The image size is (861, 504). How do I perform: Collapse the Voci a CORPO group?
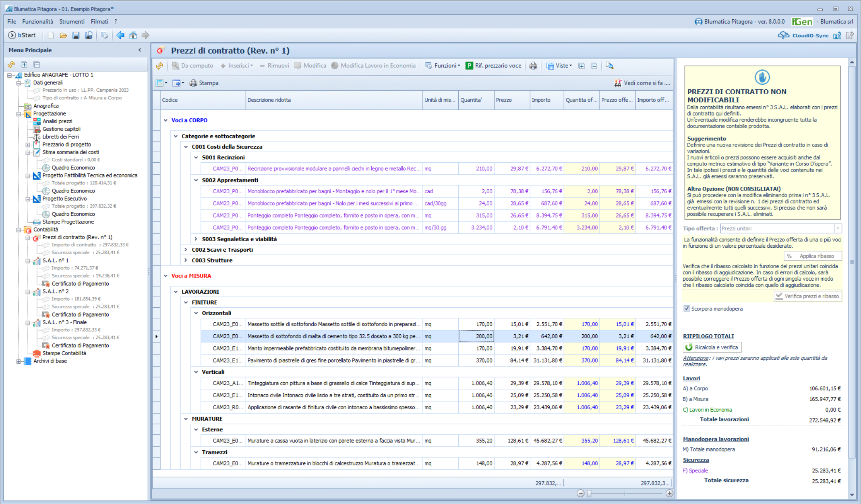point(166,120)
